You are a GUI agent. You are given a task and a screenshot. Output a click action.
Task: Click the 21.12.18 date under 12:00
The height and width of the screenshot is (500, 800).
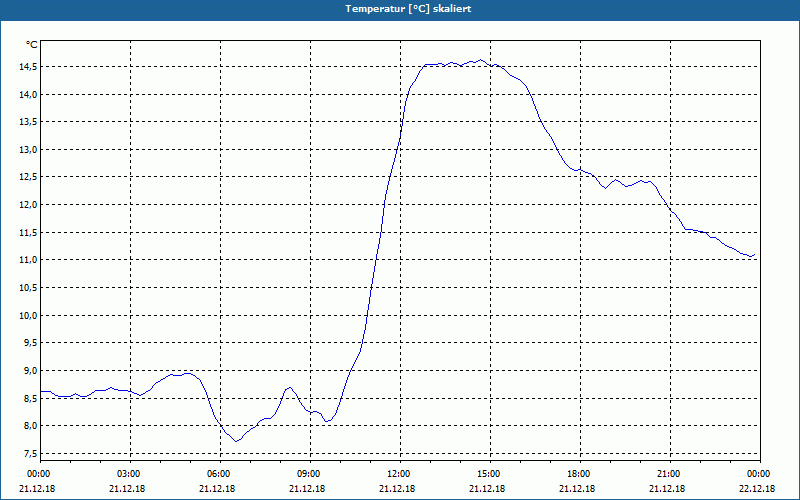coord(397,488)
